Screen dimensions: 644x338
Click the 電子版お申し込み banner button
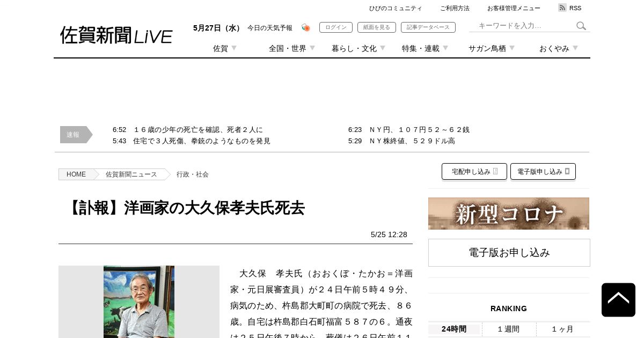point(509,253)
